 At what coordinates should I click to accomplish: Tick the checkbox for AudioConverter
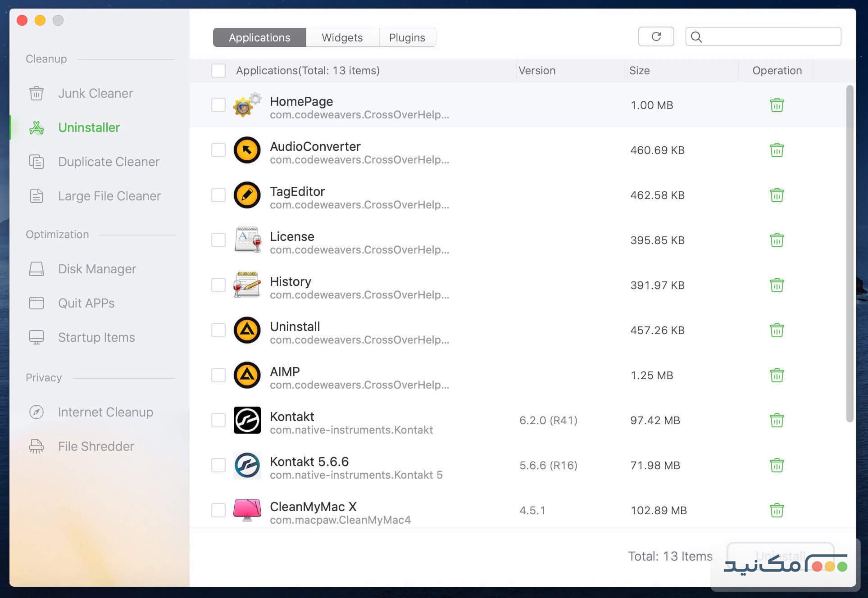pos(218,150)
